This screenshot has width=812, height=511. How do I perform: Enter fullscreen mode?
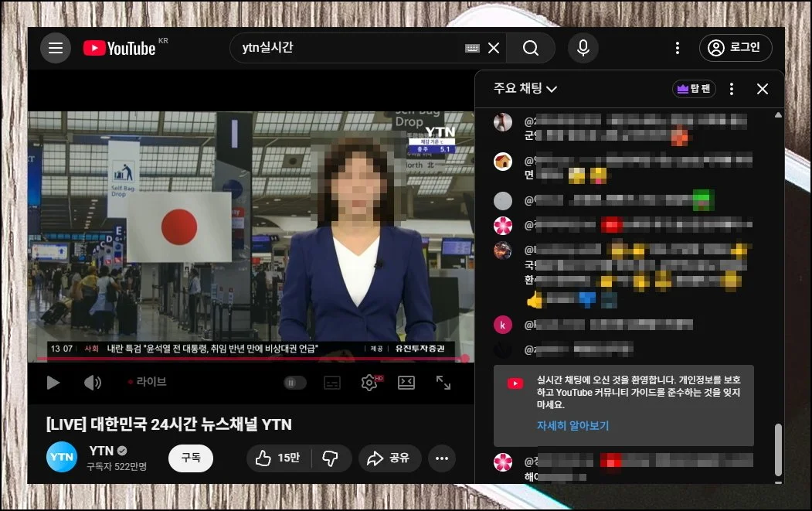(x=443, y=382)
